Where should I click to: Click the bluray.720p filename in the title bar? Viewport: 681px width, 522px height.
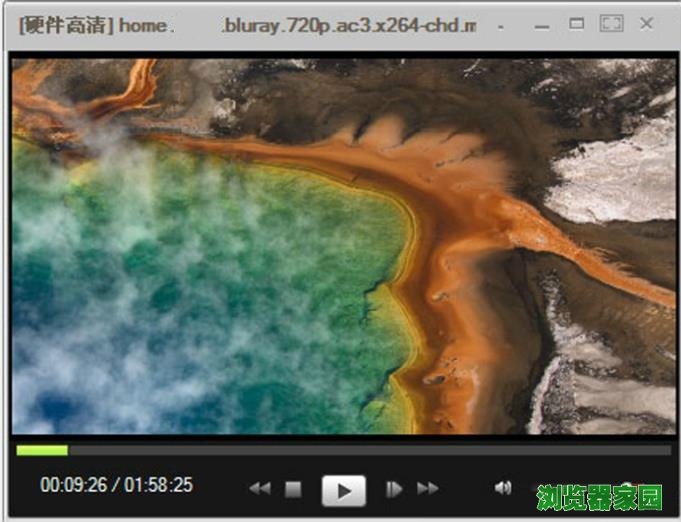348,25
